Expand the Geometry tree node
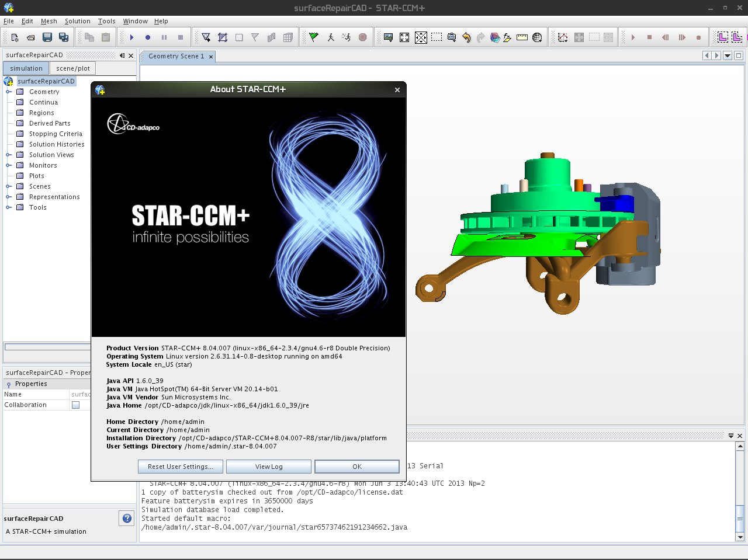This screenshot has width=748, height=560. 9,92
